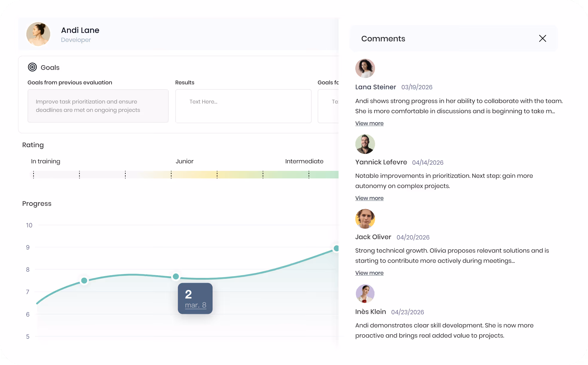Click the 'Progress' heading
588x365 pixels.
[37, 203]
